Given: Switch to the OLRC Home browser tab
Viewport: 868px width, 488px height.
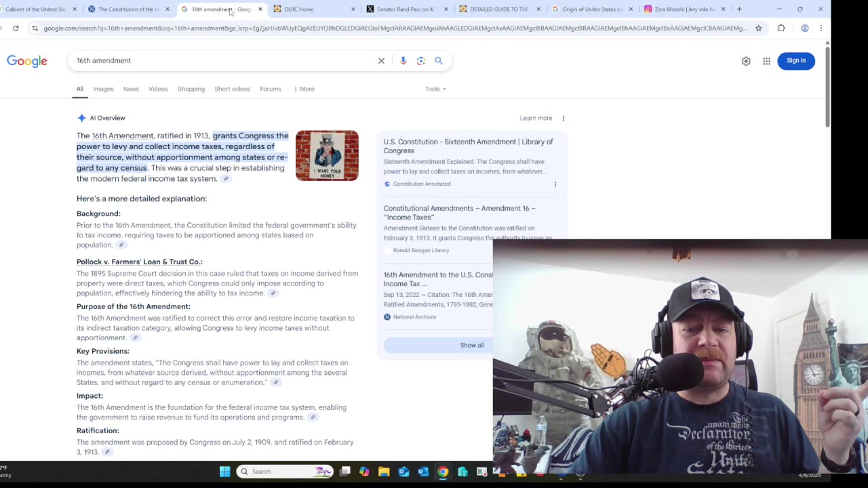Looking at the screenshot, I should click(313, 9).
